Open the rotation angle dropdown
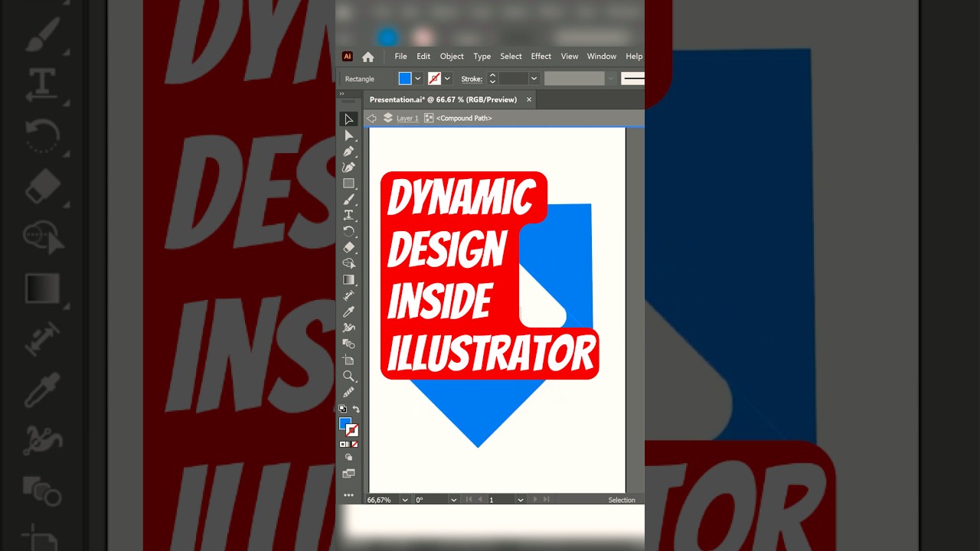Screen dimensions: 980x551 pos(454,500)
